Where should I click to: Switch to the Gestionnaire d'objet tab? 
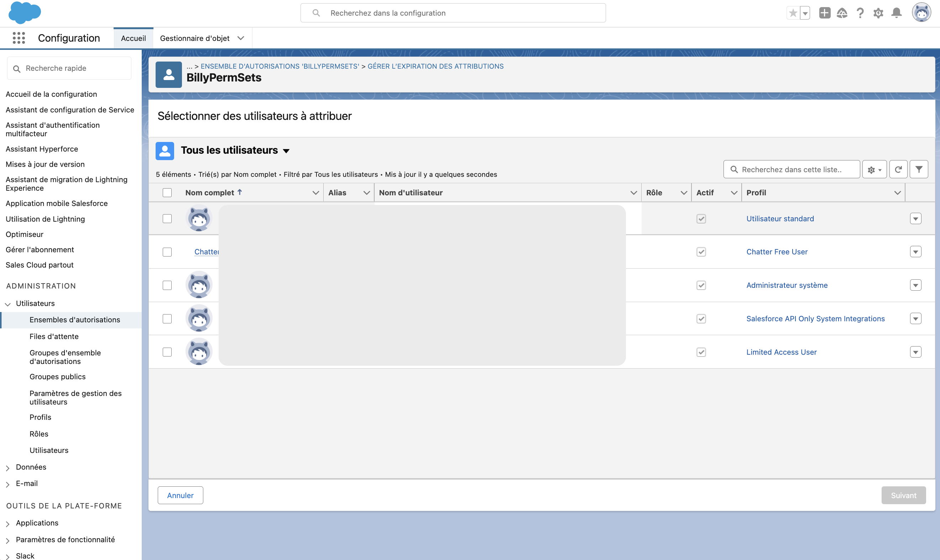194,38
